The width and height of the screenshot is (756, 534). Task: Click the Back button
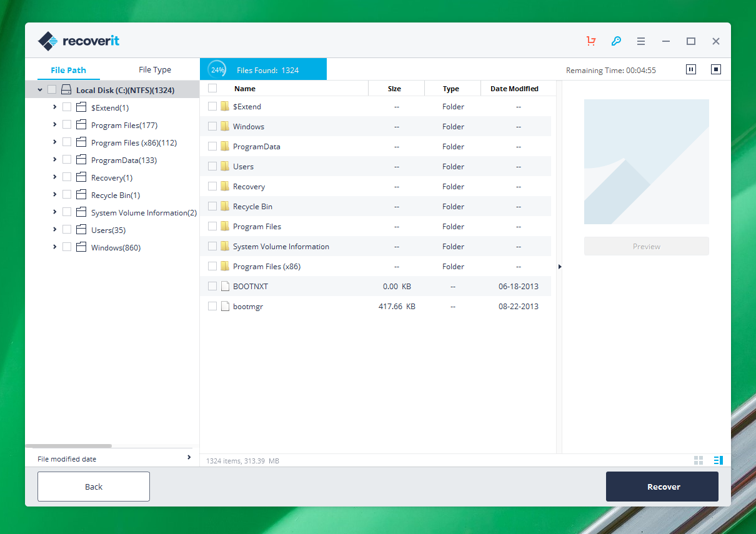point(94,487)
